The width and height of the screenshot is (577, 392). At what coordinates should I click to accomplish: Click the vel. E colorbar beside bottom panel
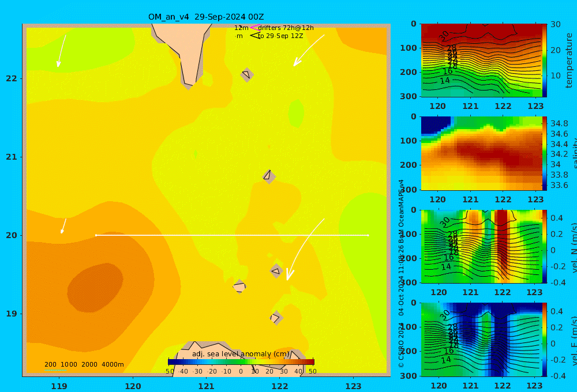click(x=545, y=340)
